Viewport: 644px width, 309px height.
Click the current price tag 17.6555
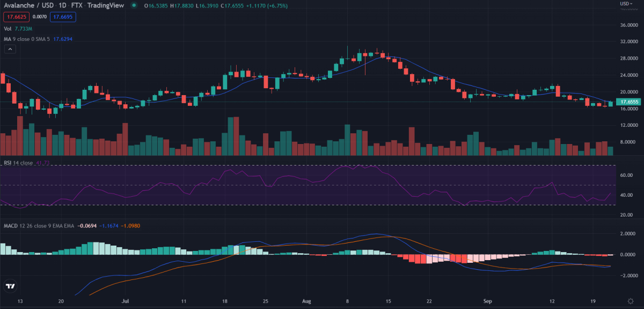[x=627, y=102]
